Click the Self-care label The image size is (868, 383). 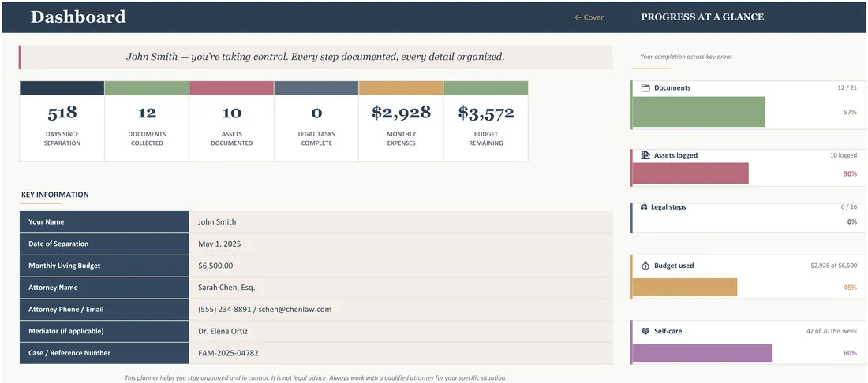(x=668, y=331)
